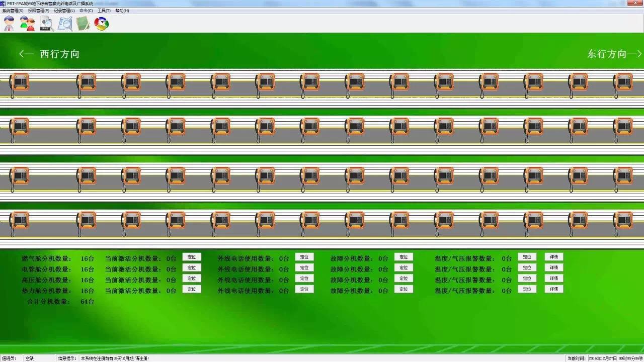Open the 命令(C) menu
Viewport: 644px width, 362px height.
pyautogui.click(x=86, y=11)
